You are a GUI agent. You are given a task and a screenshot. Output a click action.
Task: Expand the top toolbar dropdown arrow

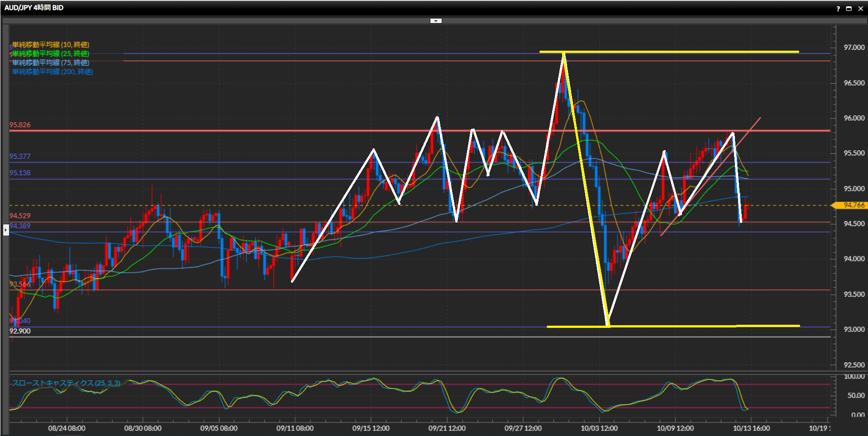pos(436,21)
